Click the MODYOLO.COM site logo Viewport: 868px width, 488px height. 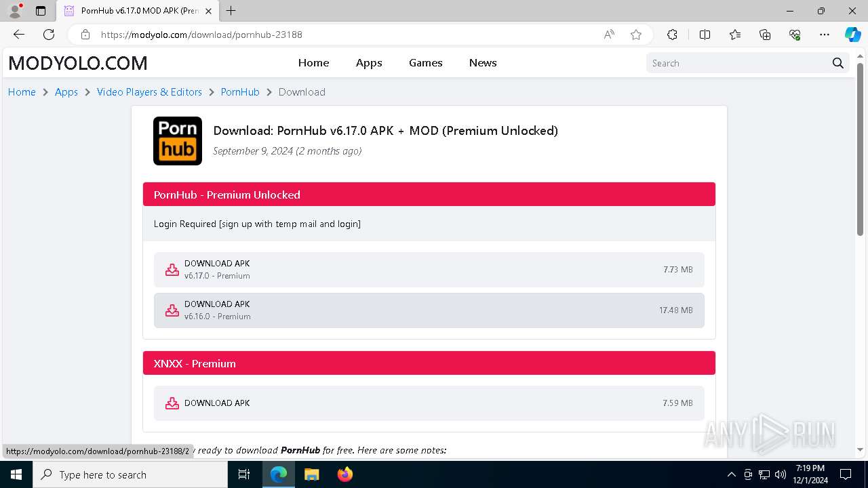[78, 63]
